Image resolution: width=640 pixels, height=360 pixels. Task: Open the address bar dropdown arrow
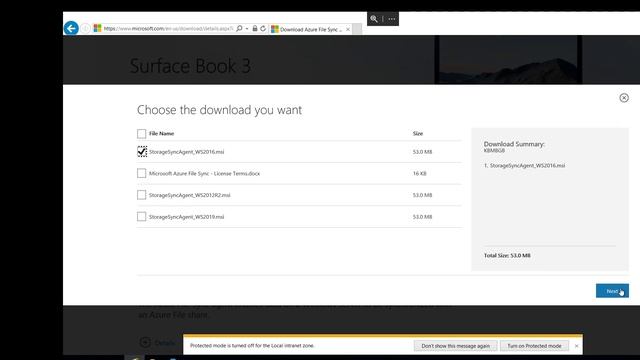click(x=247, y=29)
